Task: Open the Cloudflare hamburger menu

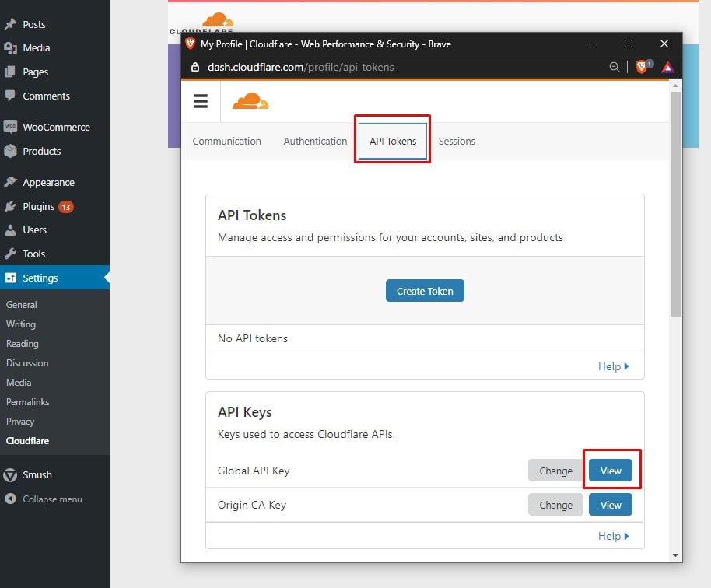Action: point(201,100)
